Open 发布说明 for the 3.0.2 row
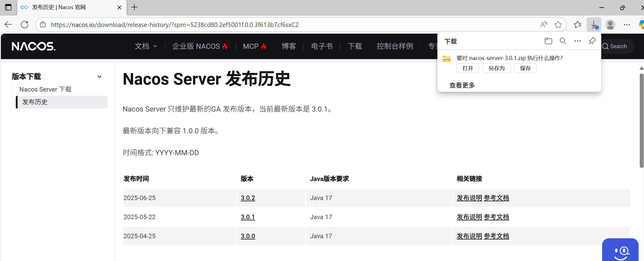Image resolution: width=644 pixels, height=261 pixels. pos(469,198)
